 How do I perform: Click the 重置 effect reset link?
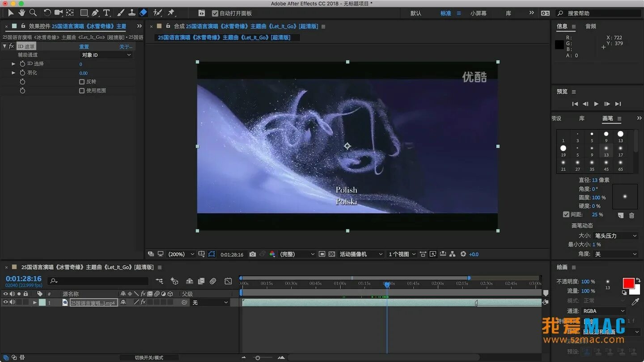(x=84, y=46)
